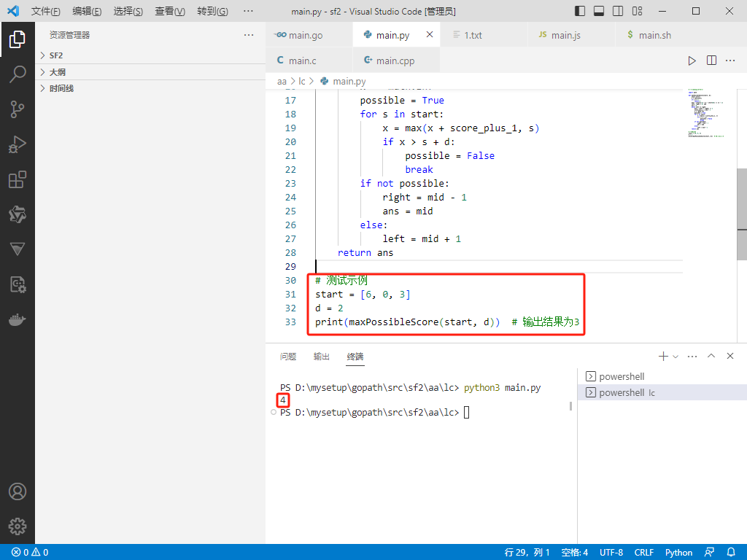The width and height of the screenshot is (747, 560).
Task: Create a new terminal with plus icon
Action: 663,356
